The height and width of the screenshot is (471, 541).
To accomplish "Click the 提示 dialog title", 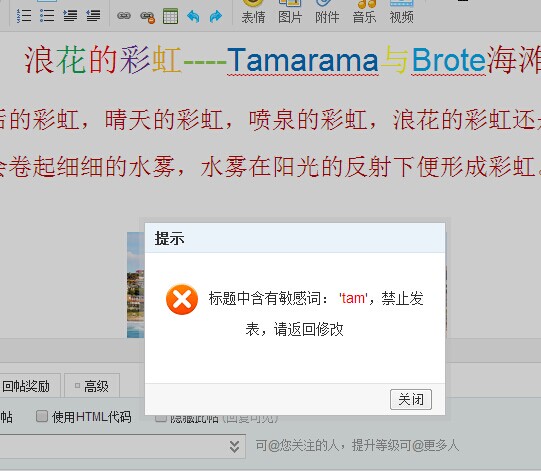I will coord(169,238).
